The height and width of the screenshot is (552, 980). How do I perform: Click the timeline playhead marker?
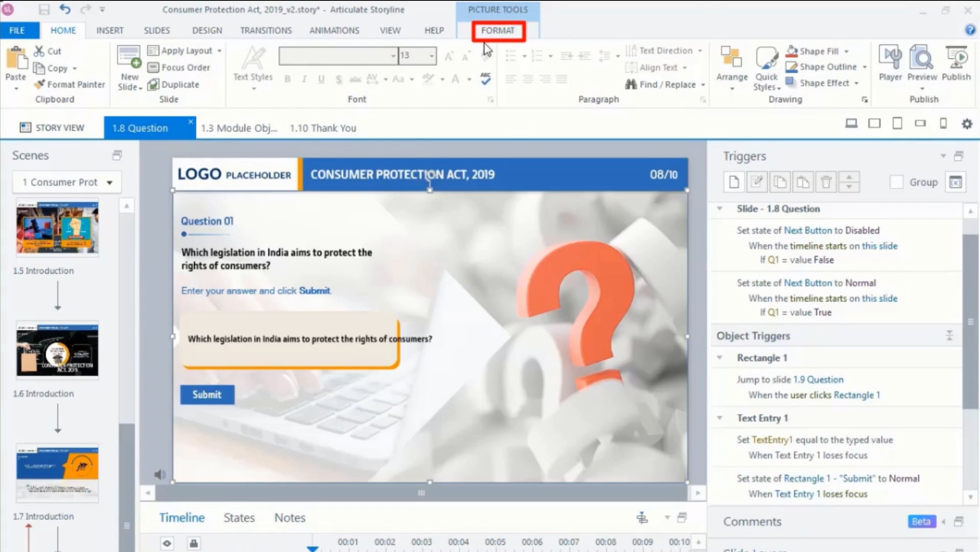312,548
